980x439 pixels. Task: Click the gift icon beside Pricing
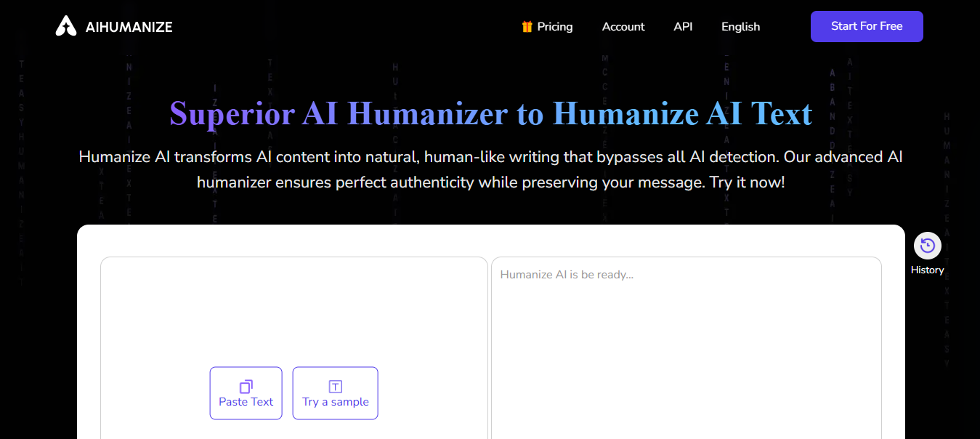527,27
